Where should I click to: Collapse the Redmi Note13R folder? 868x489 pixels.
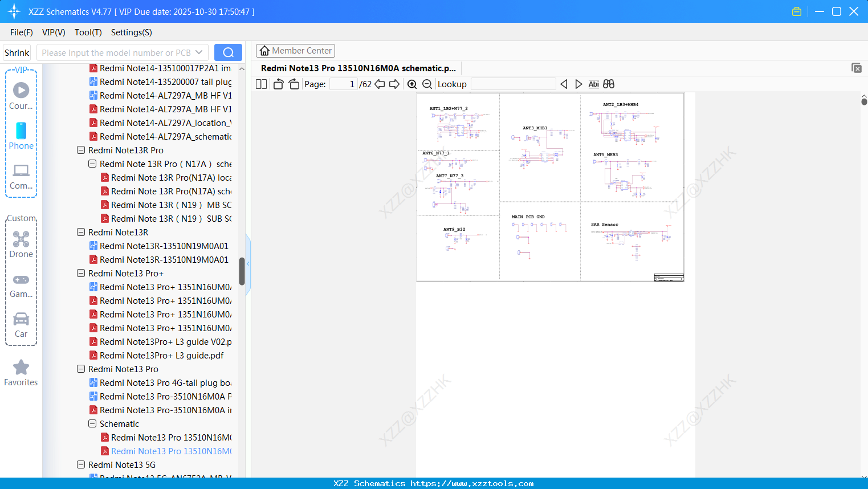(x=81, y=233)
